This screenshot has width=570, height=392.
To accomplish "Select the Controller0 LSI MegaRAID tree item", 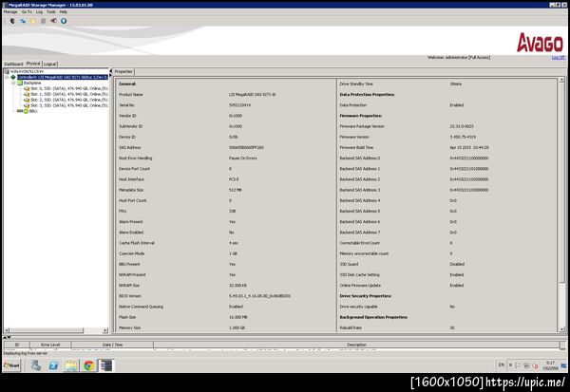I will coord(63,77).
